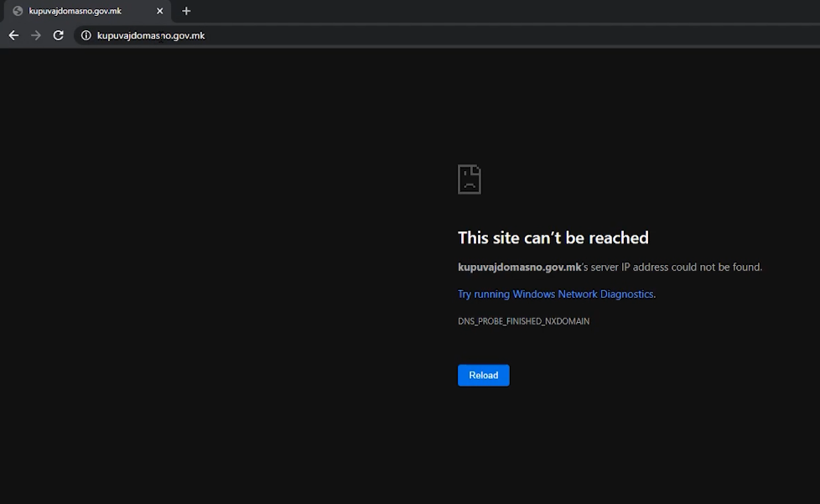Click the empty address bar space after the URL
Screen dimensions: 820x504
click(503, 35)
